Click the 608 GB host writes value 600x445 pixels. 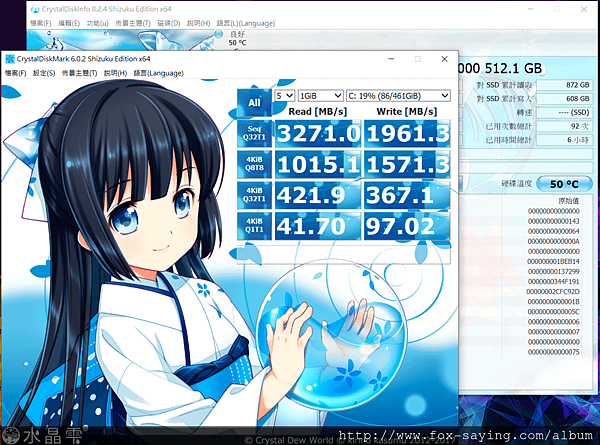[565, 99]
